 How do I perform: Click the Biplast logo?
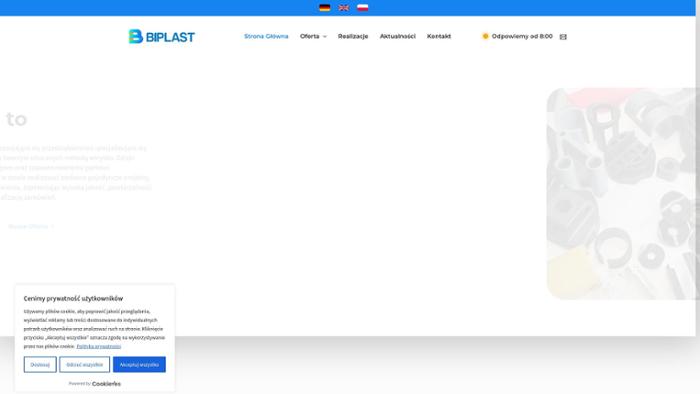coord(162,37)
